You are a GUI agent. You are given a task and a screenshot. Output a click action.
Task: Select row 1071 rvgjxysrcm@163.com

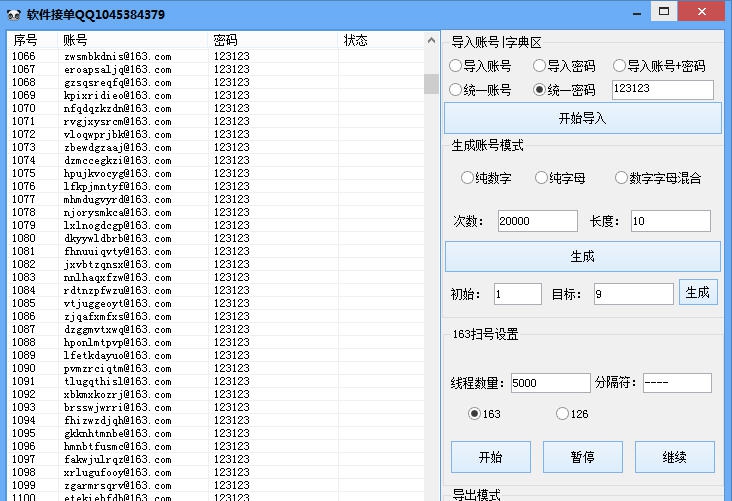216,121
